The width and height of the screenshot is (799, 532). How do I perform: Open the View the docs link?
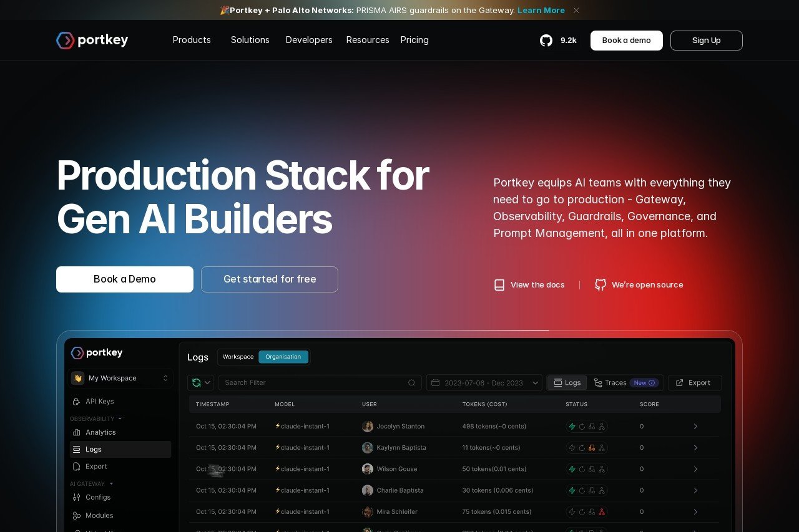pyautogui.click(x=529, y=285)
